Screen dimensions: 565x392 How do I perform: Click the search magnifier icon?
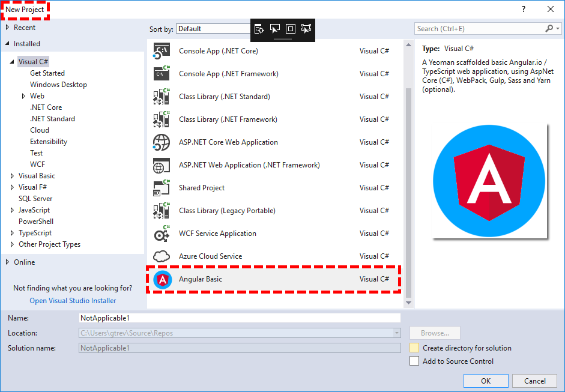(x=549, y=28)
